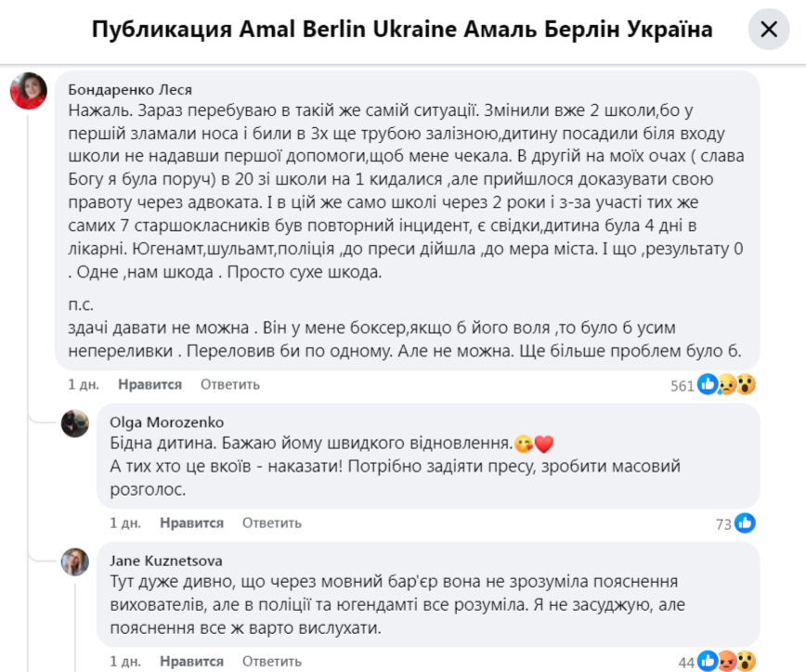Click the crying emoji reaction on the first comment

tap(727, 384)
